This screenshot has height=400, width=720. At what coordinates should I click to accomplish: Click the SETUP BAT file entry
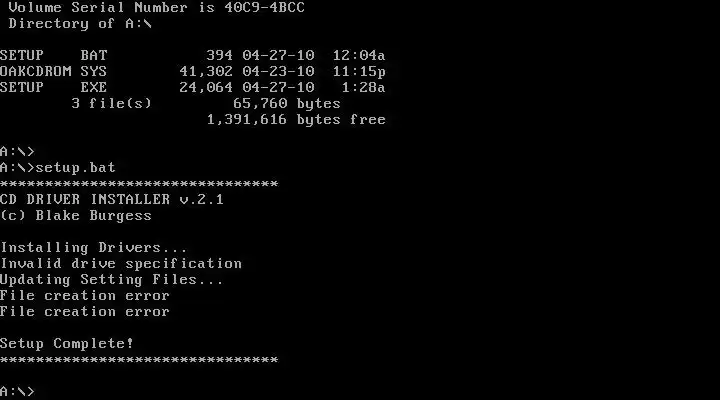(192, 56)
